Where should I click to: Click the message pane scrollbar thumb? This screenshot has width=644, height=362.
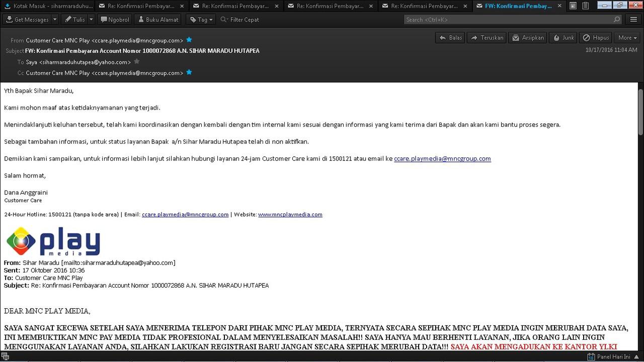click(640, 112)
